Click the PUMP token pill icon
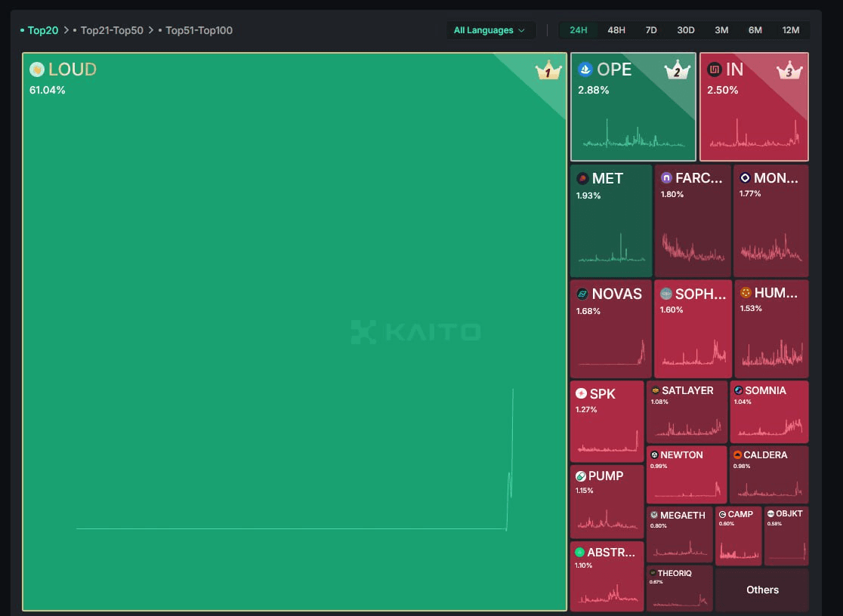 (x=581, y=476)
